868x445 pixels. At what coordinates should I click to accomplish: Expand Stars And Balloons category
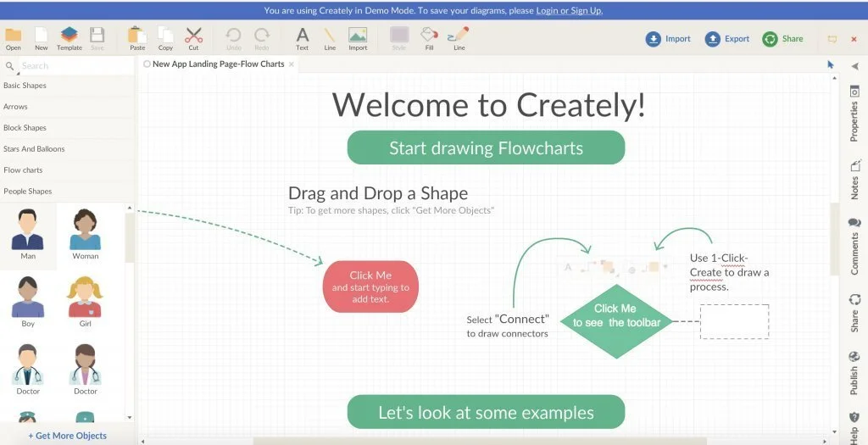coord(67,149)
